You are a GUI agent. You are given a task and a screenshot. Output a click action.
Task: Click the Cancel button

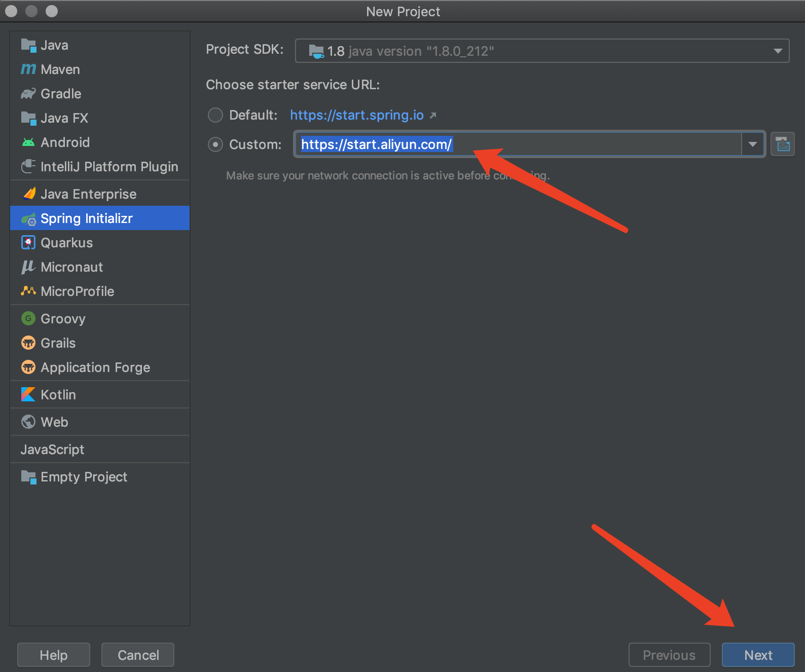tap(138, 655)
